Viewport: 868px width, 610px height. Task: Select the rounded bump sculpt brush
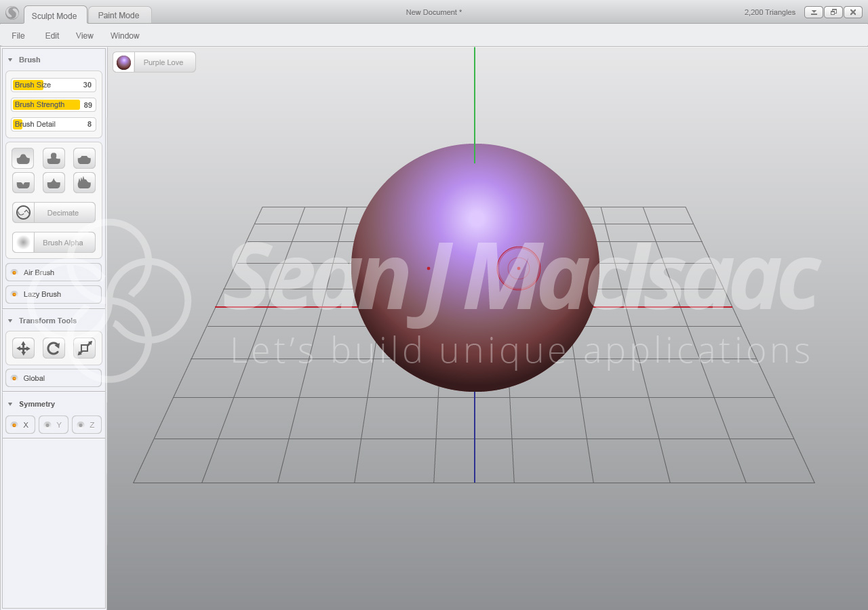23,159
